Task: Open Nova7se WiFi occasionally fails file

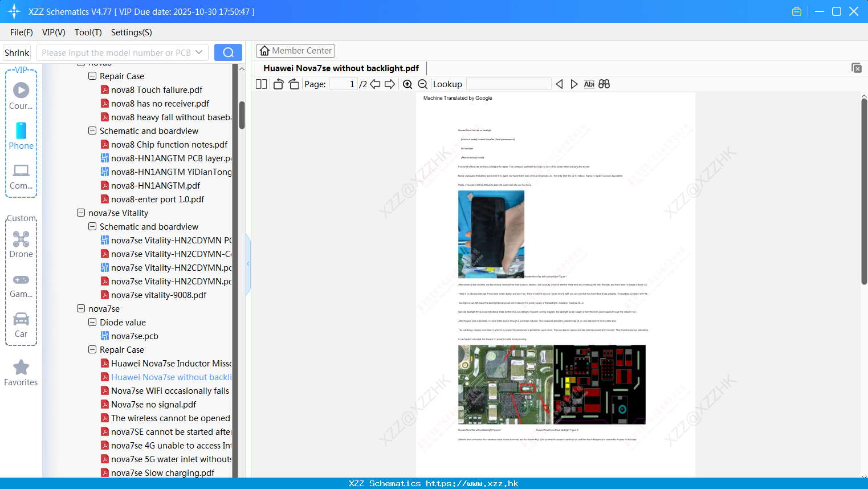Action: tap(165, 391)
